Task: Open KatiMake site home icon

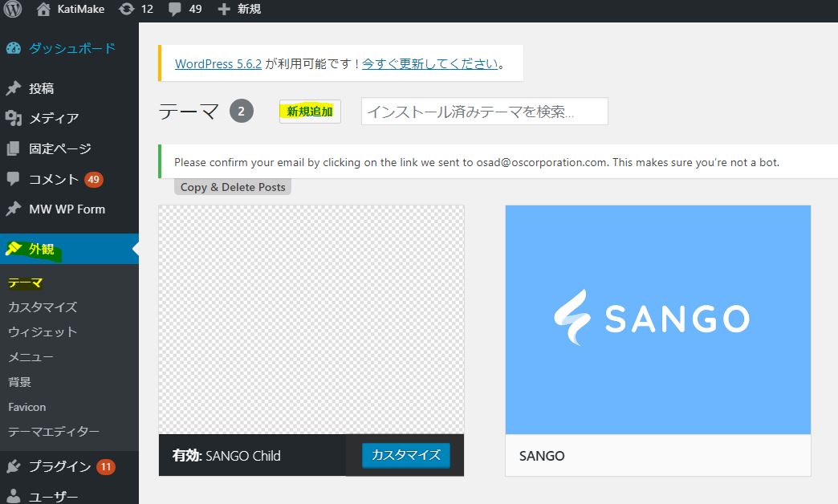Action: [43, 9]
